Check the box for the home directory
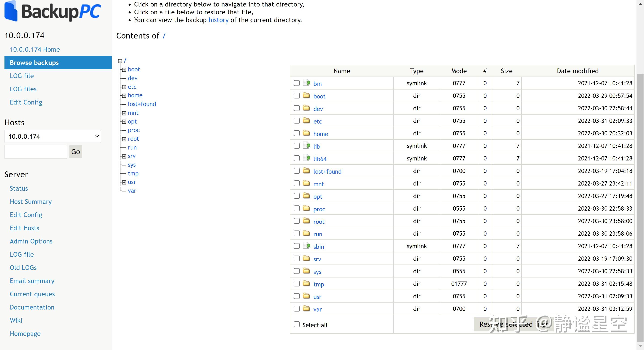The image size is (644, 350). [x=297, y=133]
